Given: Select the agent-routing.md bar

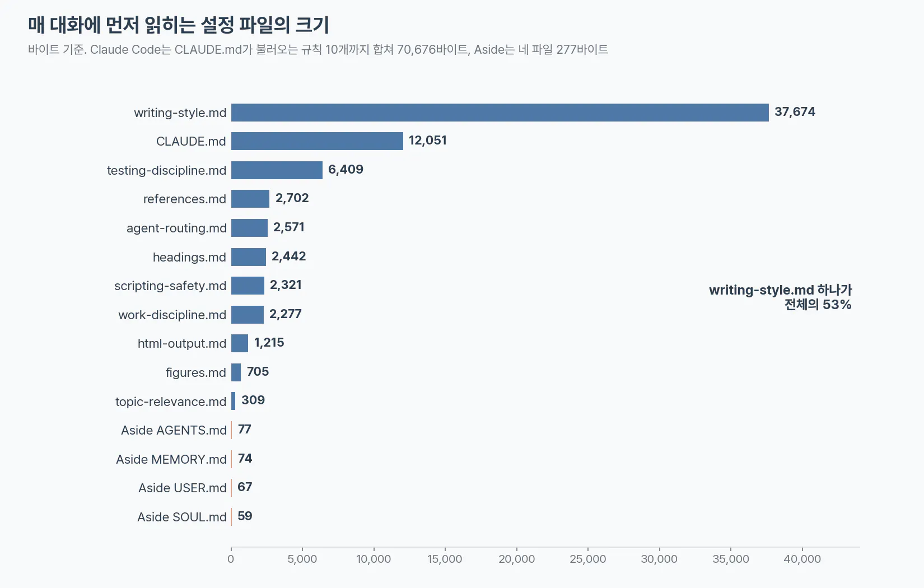Looking at the screenshot, I should click(249, 228).
